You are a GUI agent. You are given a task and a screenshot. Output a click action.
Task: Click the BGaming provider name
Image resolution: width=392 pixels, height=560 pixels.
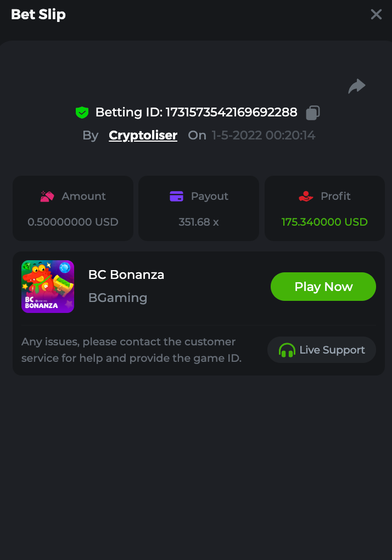click(x=117, y=298)
